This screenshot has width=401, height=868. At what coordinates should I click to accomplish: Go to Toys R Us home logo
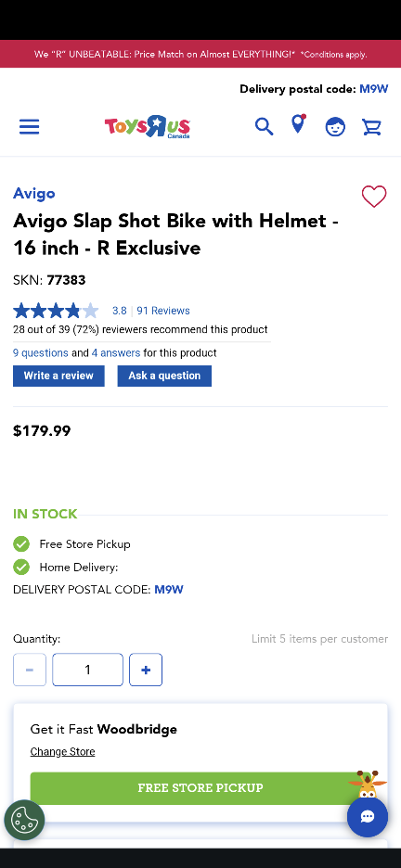[148, 127]
